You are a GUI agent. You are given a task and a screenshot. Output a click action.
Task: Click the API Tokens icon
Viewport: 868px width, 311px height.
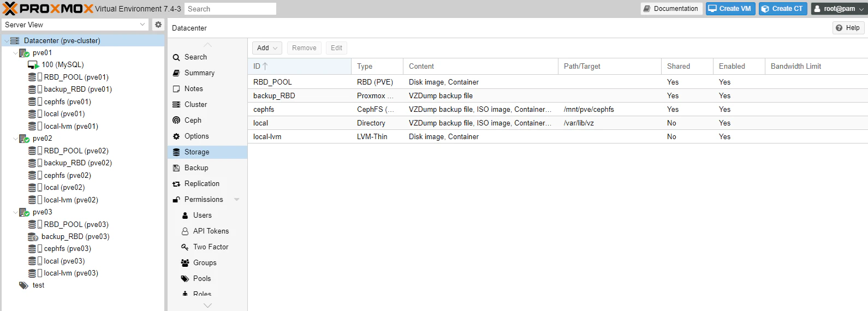(x=185, y=231)
